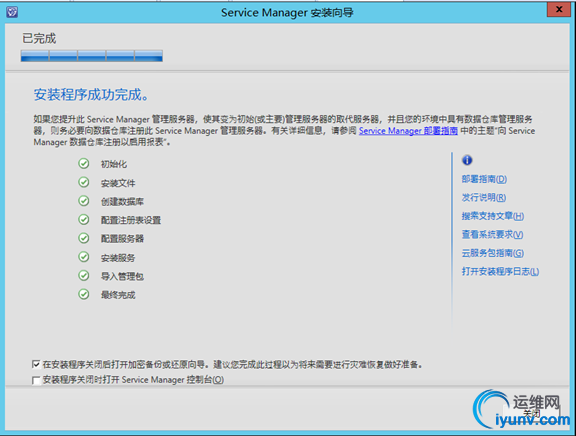Click the green checkmark next to 安装服务

pyautogui.click(x=84, y=257)
